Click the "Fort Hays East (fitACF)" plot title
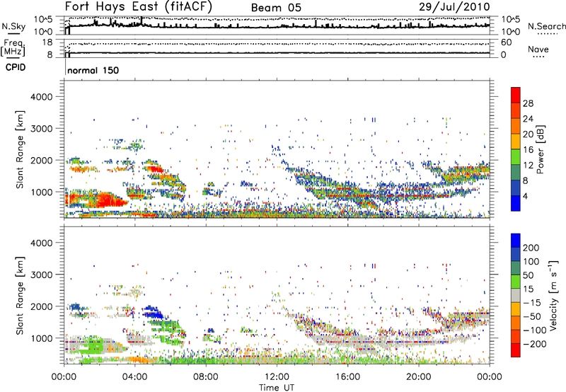This screenshot has width=566, height=392. [x=138, y=6]
